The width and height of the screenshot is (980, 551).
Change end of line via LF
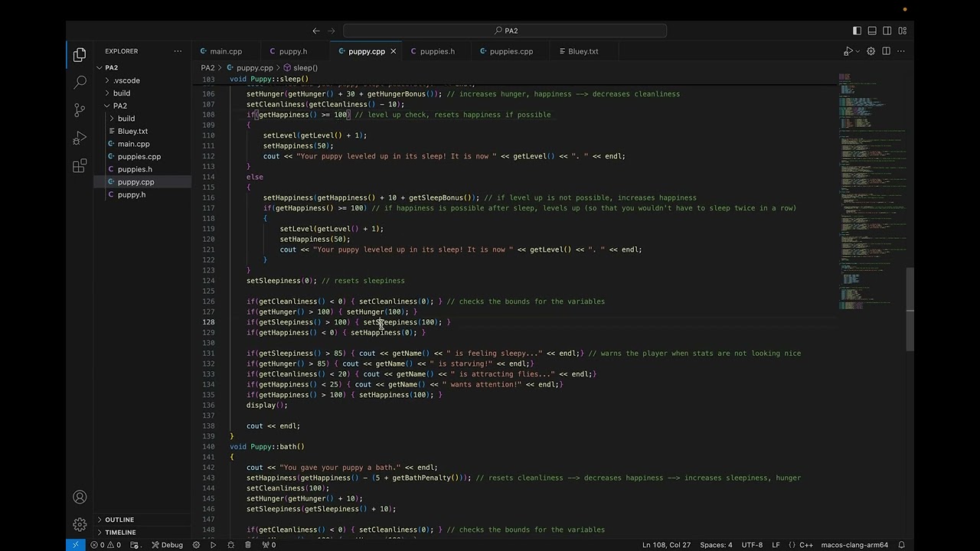pos(776,545)
